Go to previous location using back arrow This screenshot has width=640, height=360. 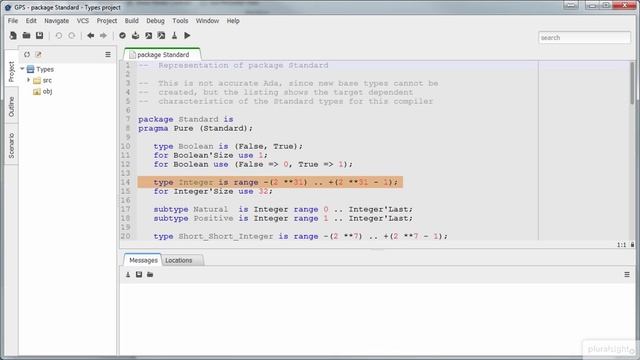pos(91,36)
